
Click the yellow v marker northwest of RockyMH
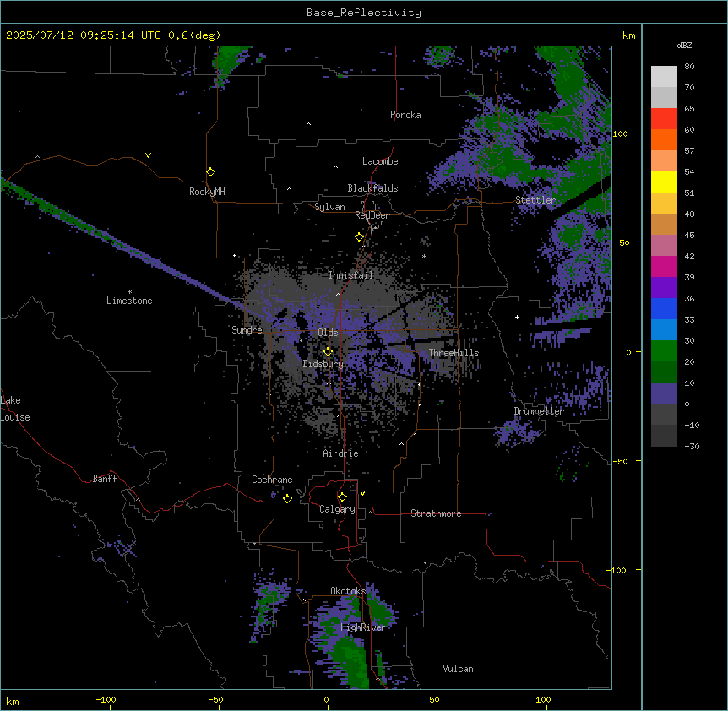coord(148,155)
